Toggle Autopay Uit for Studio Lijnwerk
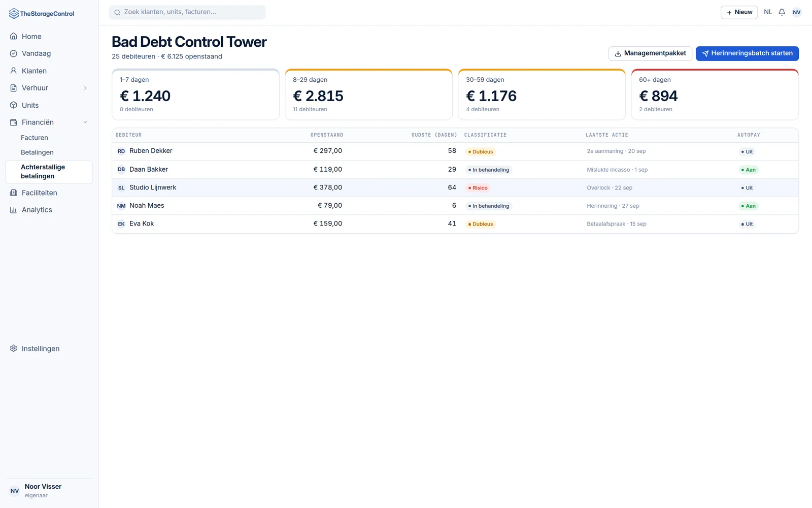The image size is (812, 508). point(747,188)
